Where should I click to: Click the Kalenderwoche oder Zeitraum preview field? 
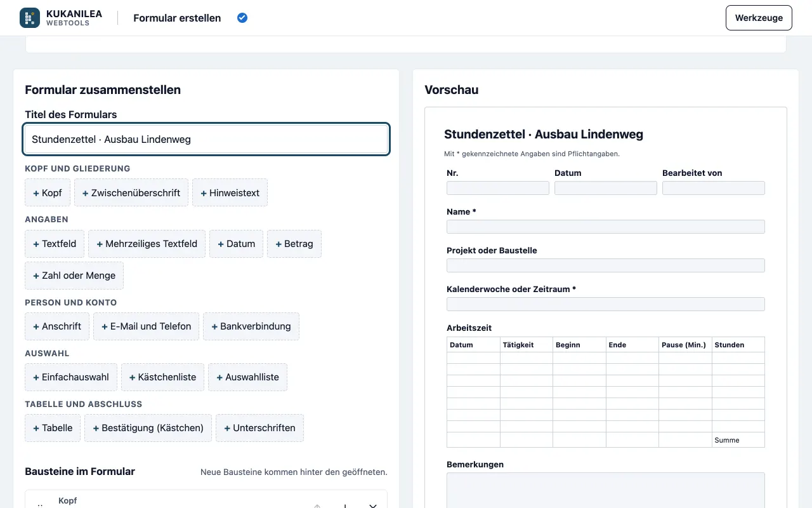(x=606, y=304)
